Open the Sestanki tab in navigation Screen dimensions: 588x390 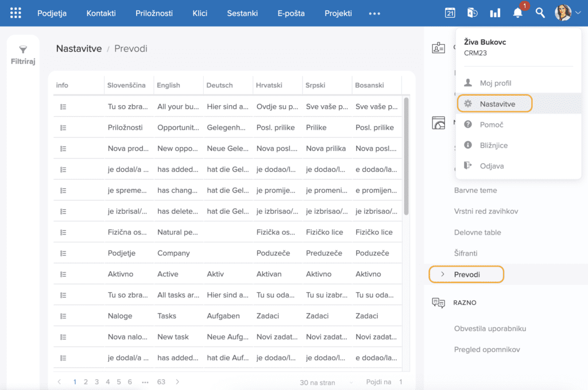pyautogui.click(x=242, y=13)
